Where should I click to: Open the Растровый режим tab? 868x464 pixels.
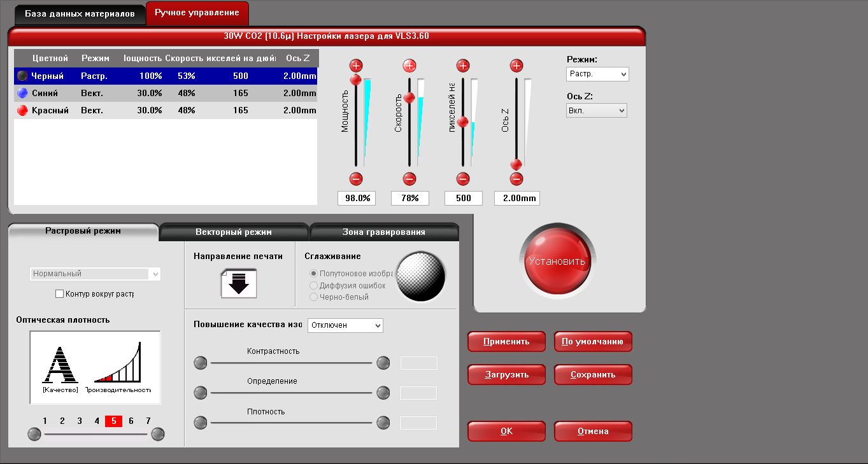tap(83, 232)
